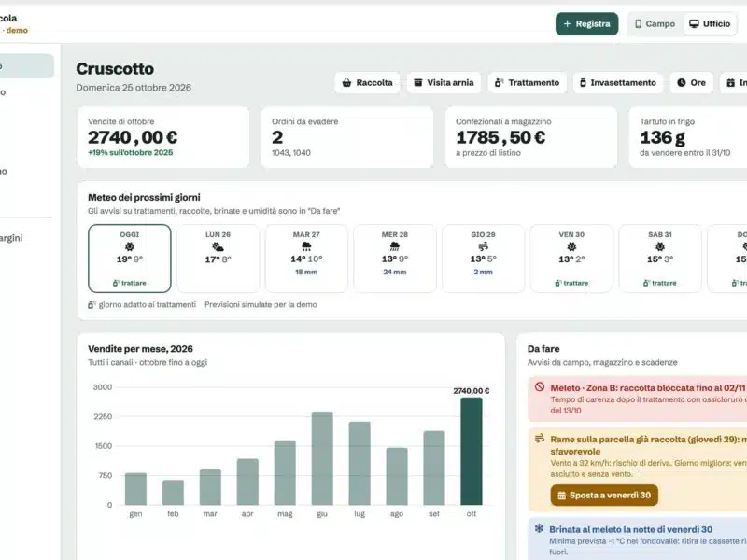Select the MAR 27 weather card
The height and width of the screenshot is (560, 747).
[306, 259]
